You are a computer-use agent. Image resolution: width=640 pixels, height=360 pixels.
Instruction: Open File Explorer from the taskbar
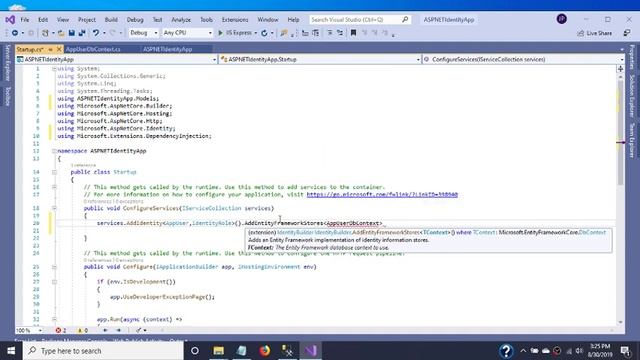click(218, 351)
